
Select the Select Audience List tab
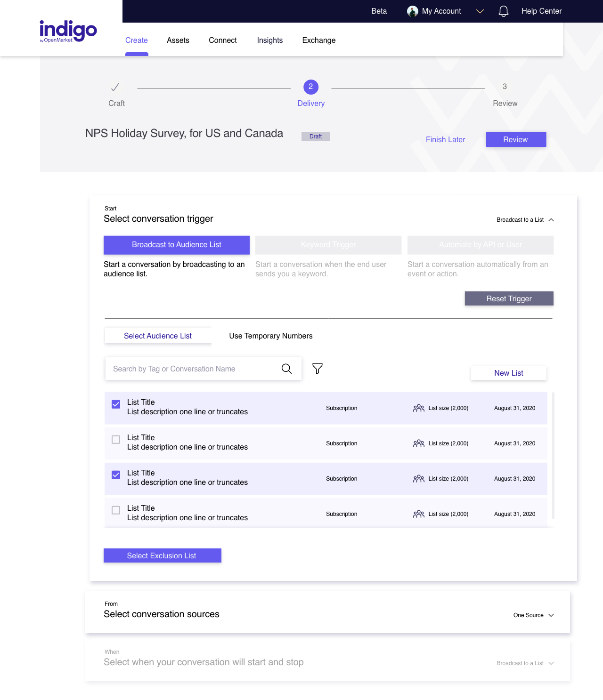[158, 336]
